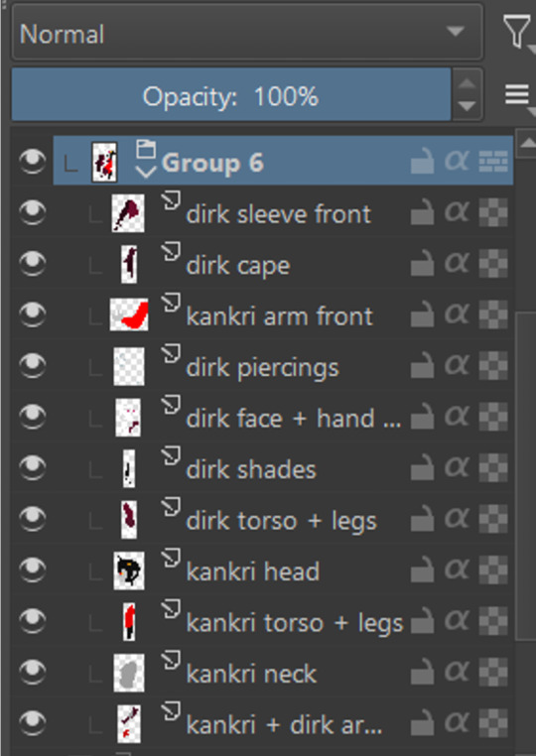Hide the dirk piercings layer
This screenshot has height=756, width=536.
coord(32,365)
